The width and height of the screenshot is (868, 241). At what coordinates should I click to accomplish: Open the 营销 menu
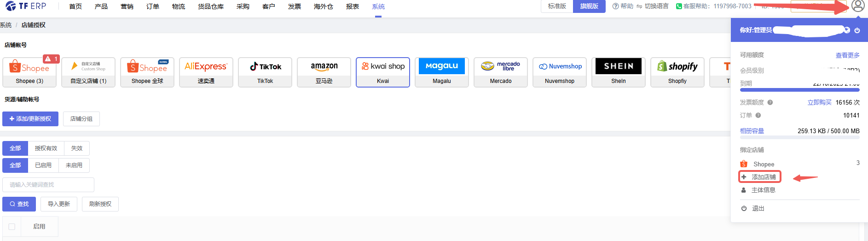click(127, 6)
